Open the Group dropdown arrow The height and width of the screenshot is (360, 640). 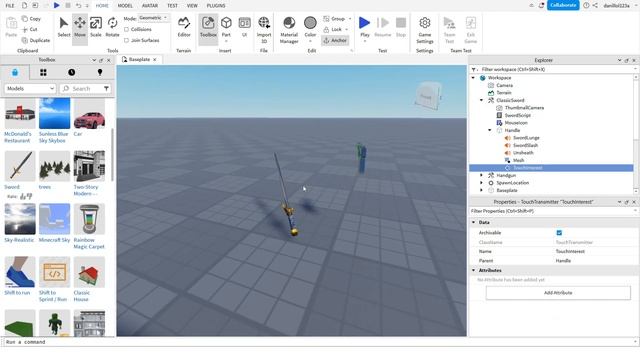point(350,19)
